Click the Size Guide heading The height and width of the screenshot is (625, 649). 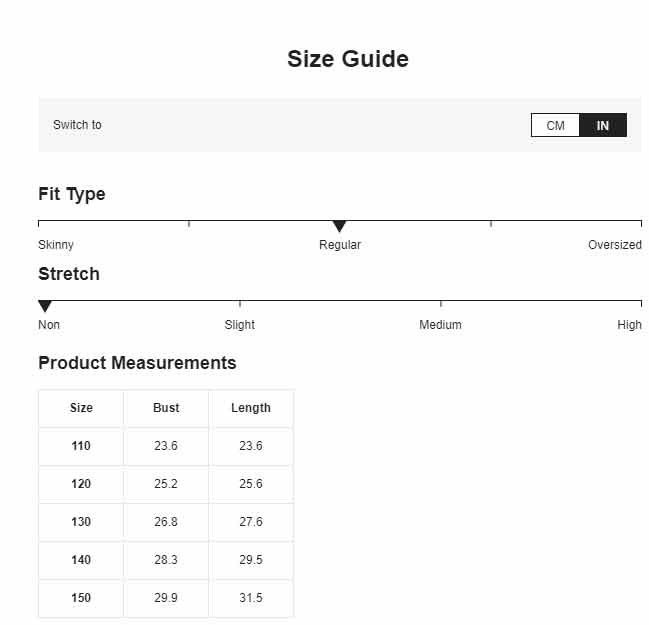point(347,59)
